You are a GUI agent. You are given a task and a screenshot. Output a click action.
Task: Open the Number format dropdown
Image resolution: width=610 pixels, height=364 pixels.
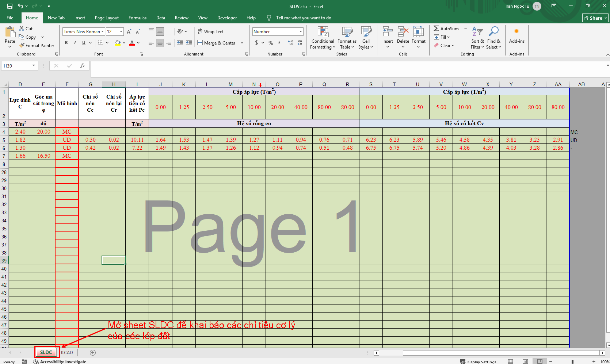click(x=301, y=32)
